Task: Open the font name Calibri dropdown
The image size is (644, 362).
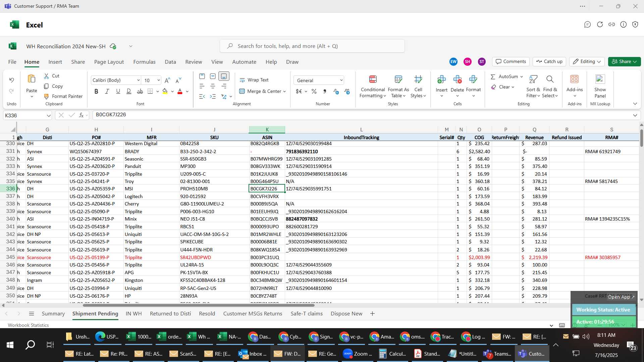Action: (x=138, y=80)
